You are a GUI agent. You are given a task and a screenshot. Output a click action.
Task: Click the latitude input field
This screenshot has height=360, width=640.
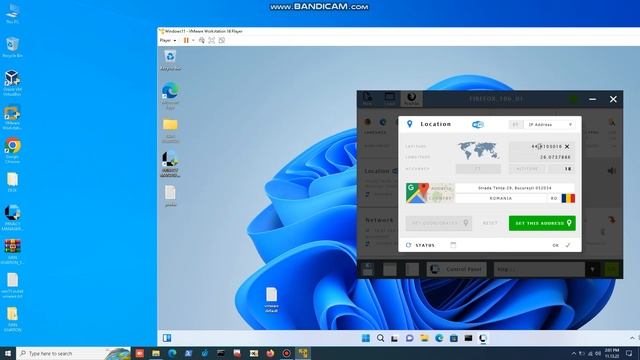coord(541,146)
